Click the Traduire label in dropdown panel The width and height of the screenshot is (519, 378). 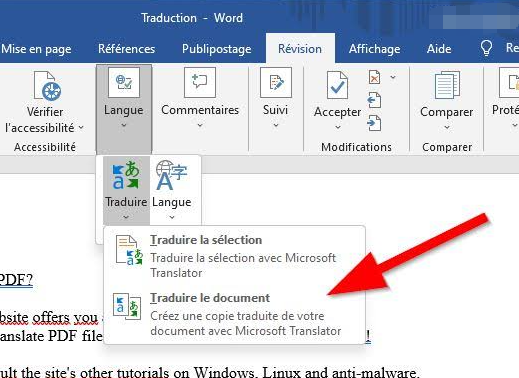coord(126,202)
